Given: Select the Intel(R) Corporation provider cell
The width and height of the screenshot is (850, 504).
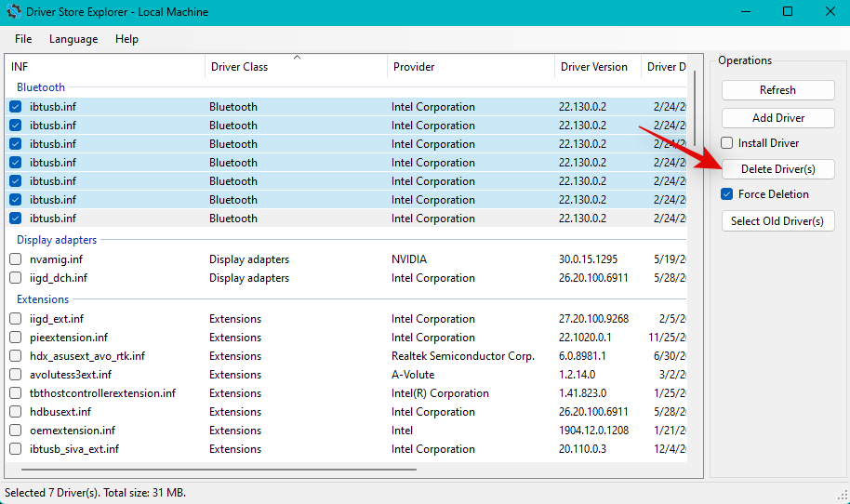Looking at the screenshot, I should 440,393.
